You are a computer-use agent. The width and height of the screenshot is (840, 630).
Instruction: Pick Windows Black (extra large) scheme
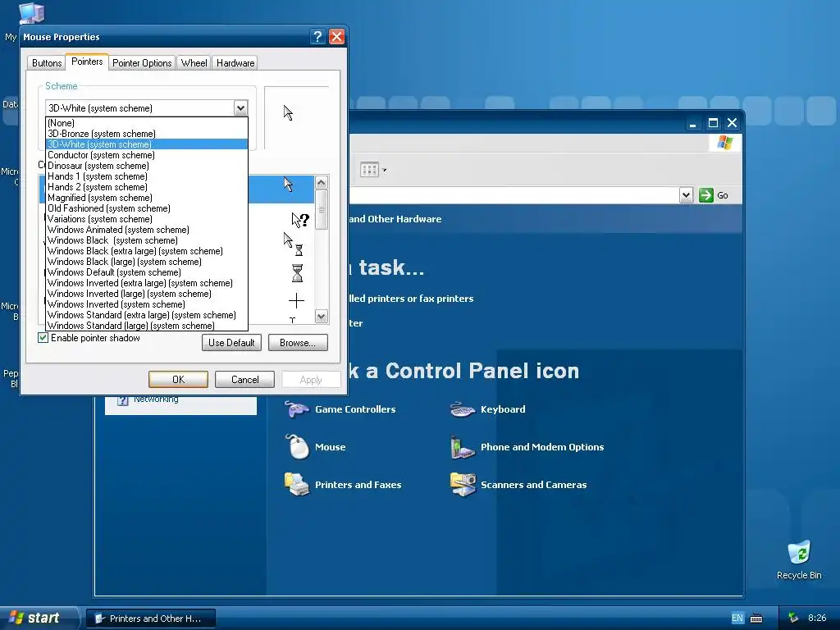coord(147,251)
